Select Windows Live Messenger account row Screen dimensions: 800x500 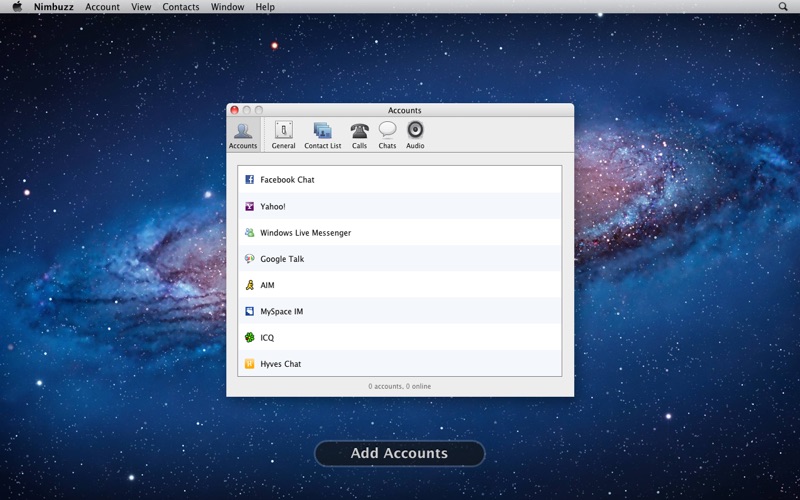305,233
